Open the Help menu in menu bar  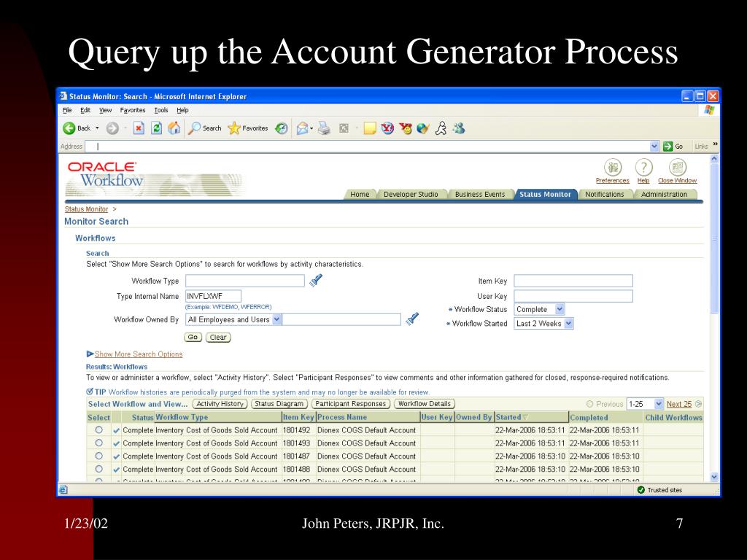click(182, 110)
